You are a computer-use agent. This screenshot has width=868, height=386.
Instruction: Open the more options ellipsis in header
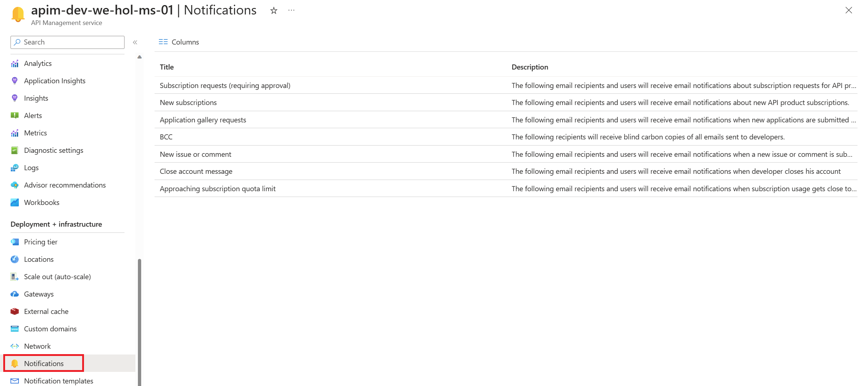[x=291, y=10]
